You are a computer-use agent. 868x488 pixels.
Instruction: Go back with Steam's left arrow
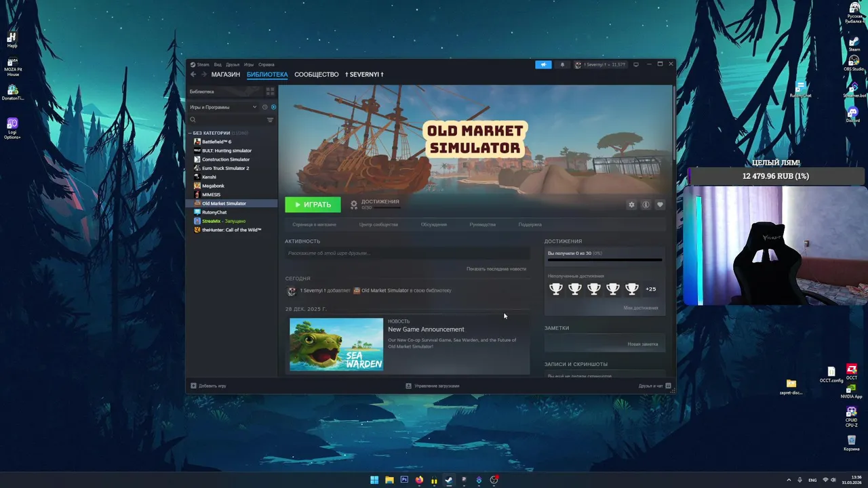193,75
